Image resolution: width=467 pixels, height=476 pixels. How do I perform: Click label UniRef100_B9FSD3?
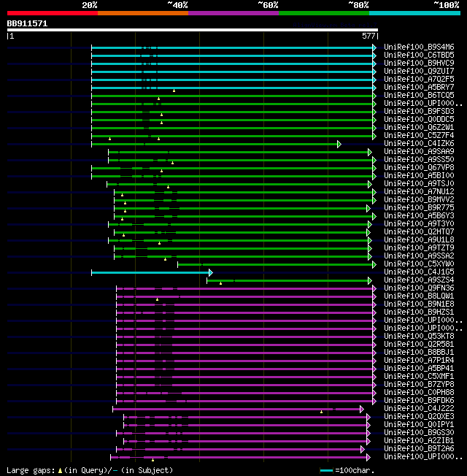click(x=419, y=112)
